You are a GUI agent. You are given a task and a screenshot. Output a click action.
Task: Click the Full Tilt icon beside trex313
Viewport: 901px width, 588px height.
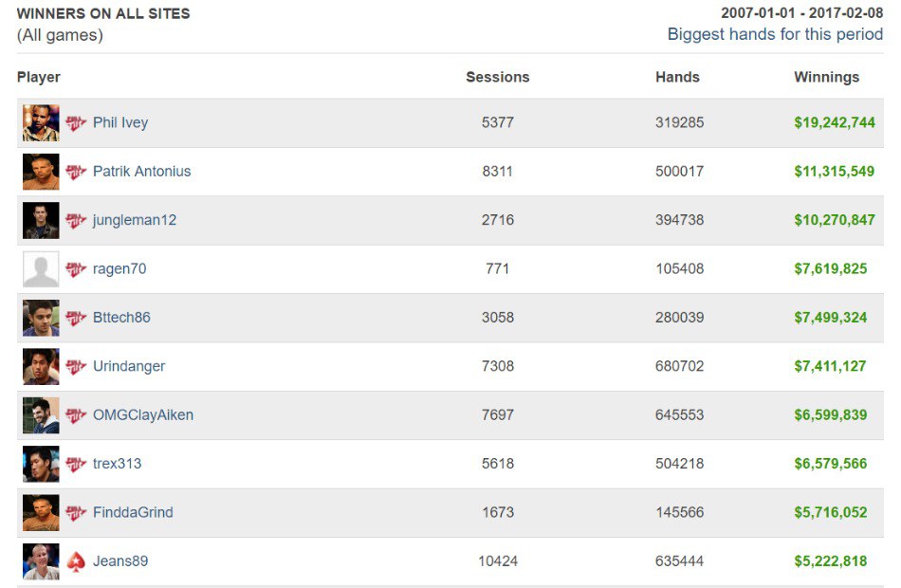[76, 464]
